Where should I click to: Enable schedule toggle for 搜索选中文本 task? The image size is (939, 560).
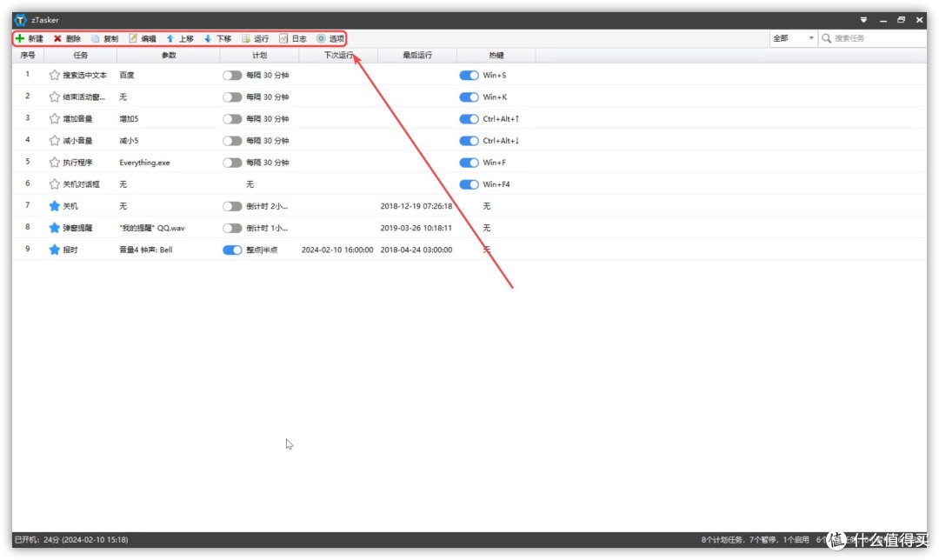[x=232, y=76]
